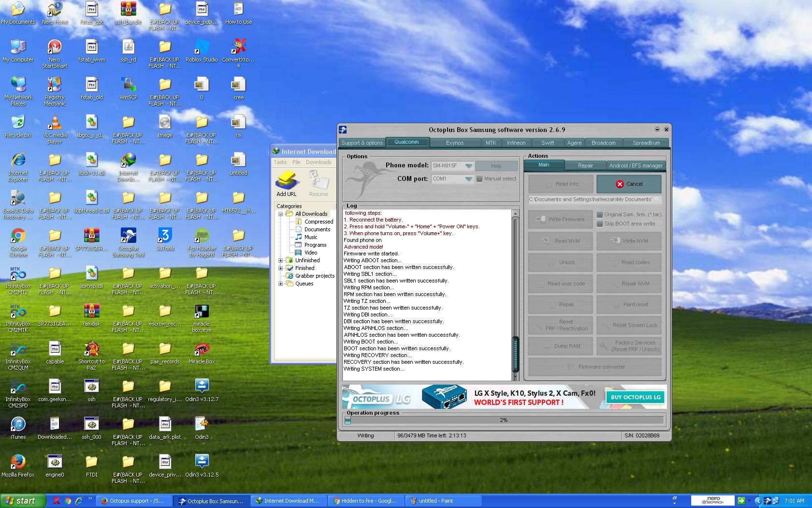Click the Octoplus window title bar icon
Viewport: 812px width, 508px height.
click(x=343, y=130)
